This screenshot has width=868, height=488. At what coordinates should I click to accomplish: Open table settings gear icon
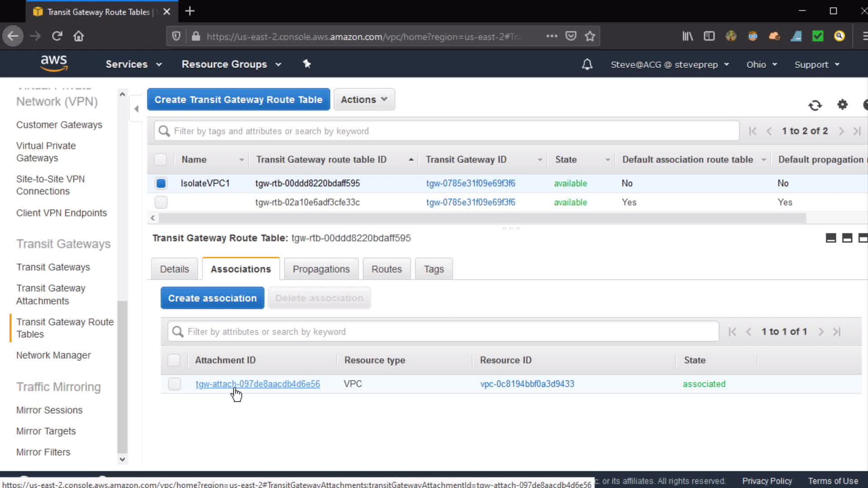click(x=842, y=105)
